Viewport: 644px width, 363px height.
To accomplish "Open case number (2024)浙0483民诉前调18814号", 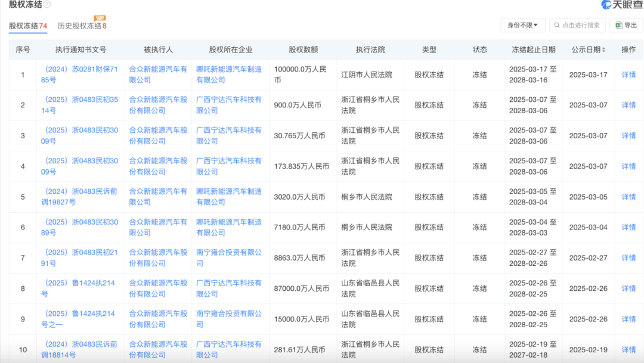I will [x=79, y=350].
